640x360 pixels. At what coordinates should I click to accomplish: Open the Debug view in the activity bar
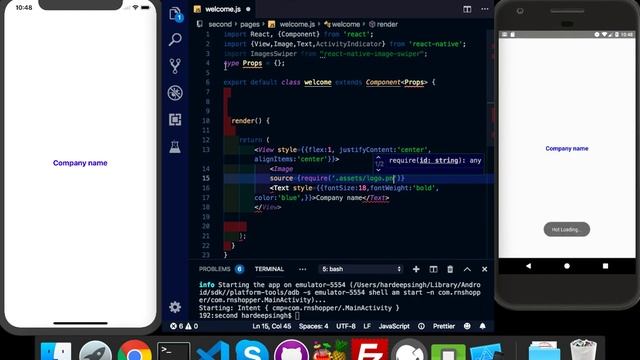[175, 93]
